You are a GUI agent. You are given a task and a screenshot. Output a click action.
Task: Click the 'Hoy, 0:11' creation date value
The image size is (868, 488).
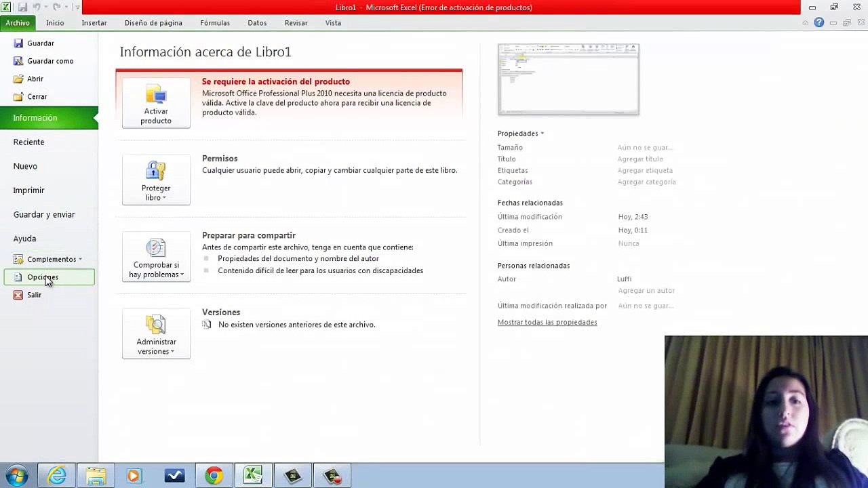point(633,230)
